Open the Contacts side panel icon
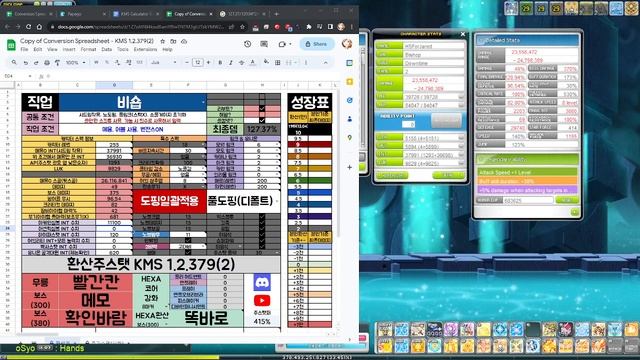The image size is (640, 360). (349, 119)
